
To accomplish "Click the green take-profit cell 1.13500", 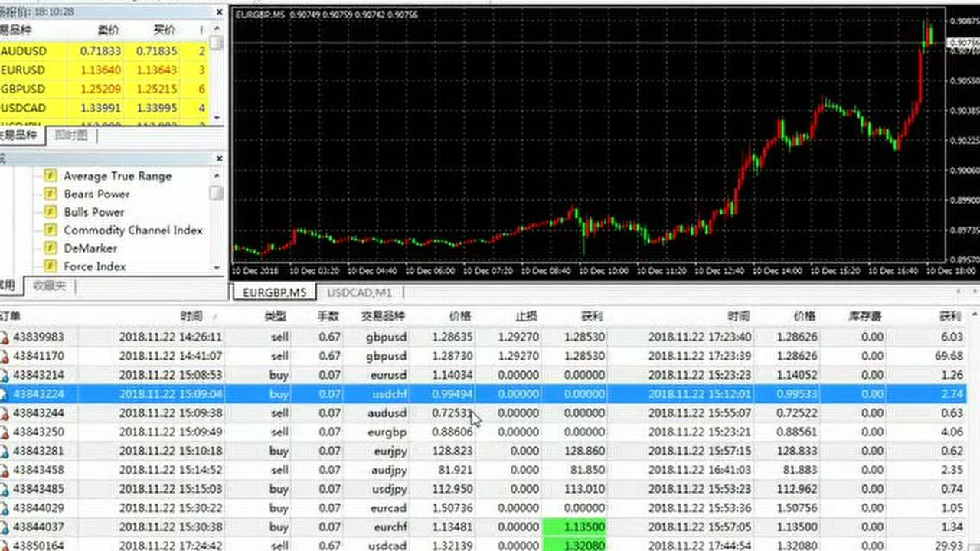I will point(574,527).
